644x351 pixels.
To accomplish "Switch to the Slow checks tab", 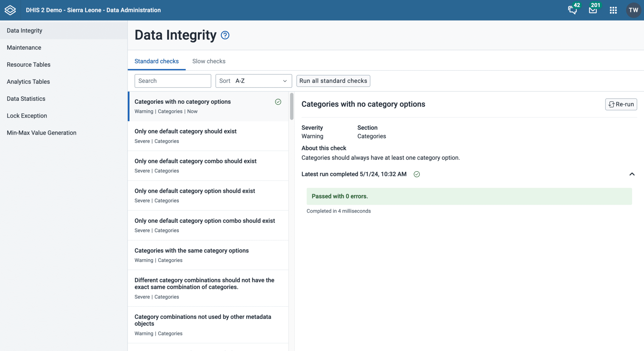I will [x=209, y=61].
